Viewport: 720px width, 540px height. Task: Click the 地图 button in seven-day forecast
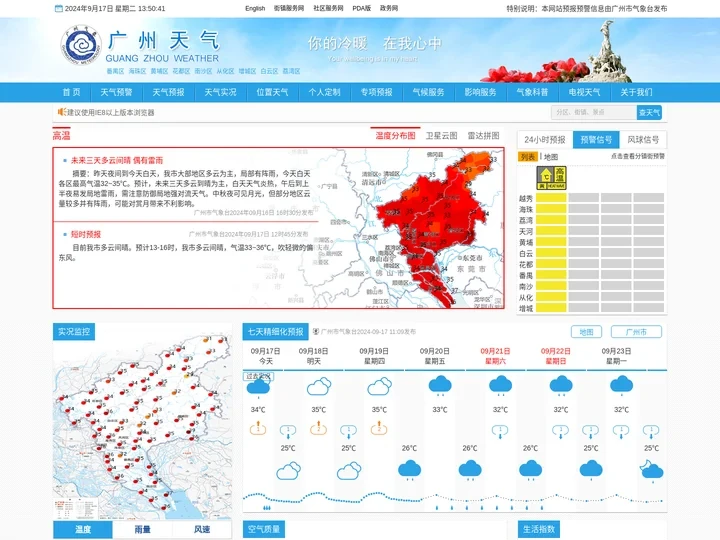pyautogui.click(x=586, y=332)
